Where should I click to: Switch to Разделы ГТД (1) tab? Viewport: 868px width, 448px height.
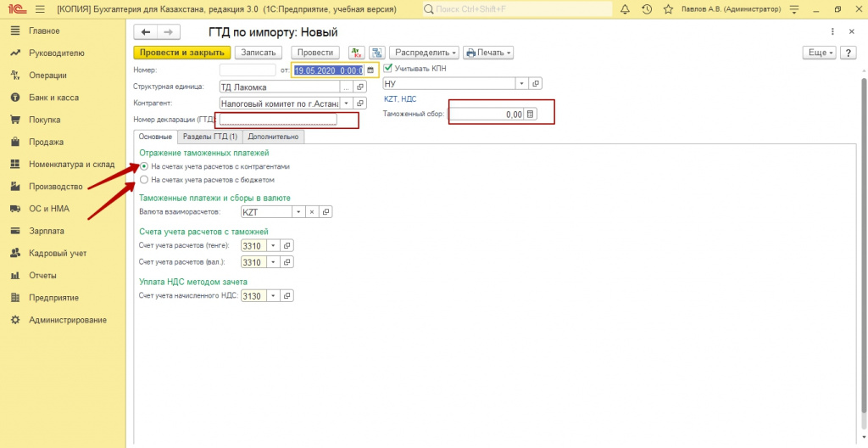coord(210,137)
